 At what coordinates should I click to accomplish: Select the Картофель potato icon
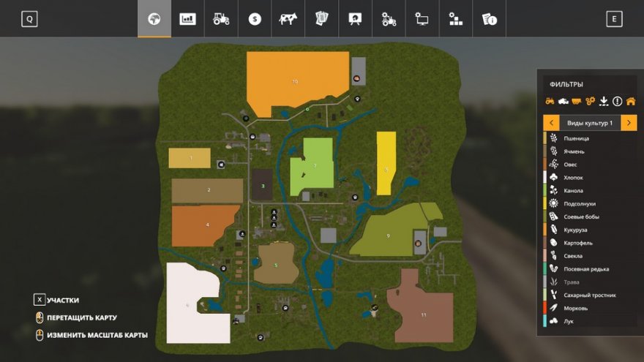click(x=554, y=243)
